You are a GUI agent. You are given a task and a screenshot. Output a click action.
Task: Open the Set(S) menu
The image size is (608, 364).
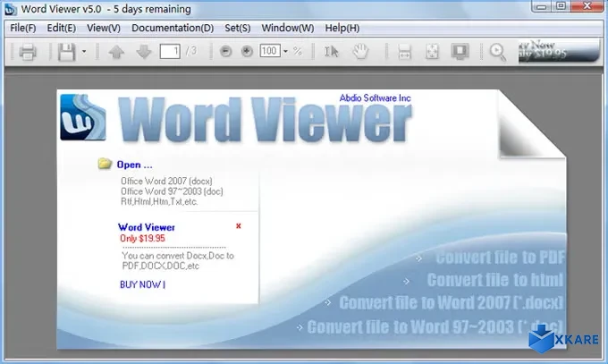click(238, 28)
